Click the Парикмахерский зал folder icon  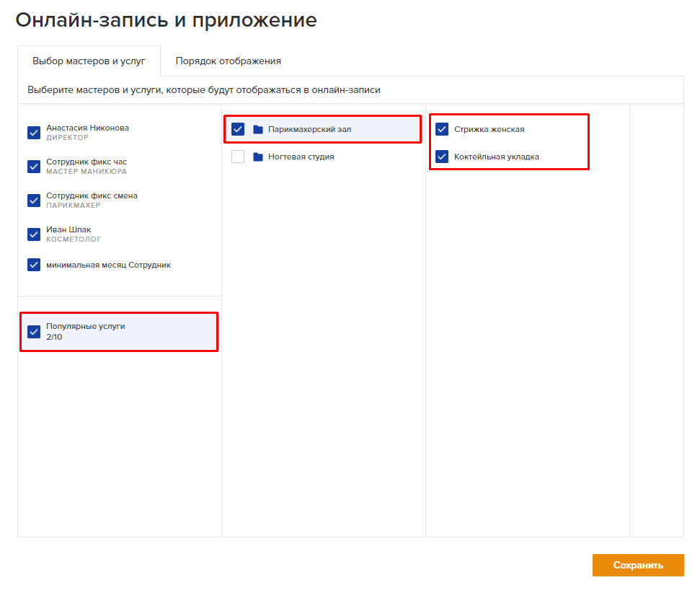point(257,130)
